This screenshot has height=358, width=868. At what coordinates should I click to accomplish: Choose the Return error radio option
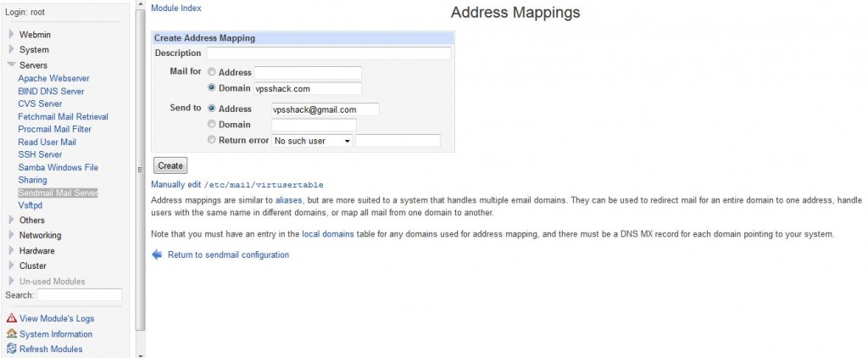(x=212, y=141)
